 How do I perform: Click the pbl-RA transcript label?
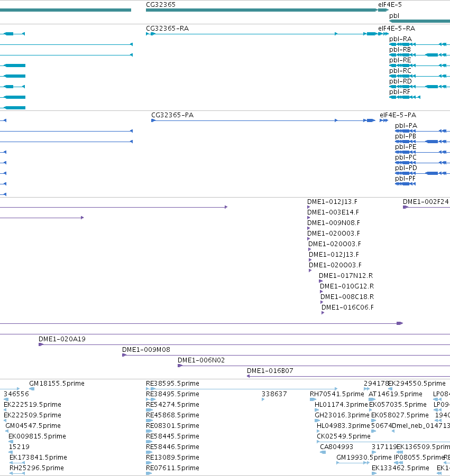coord(400,39)
